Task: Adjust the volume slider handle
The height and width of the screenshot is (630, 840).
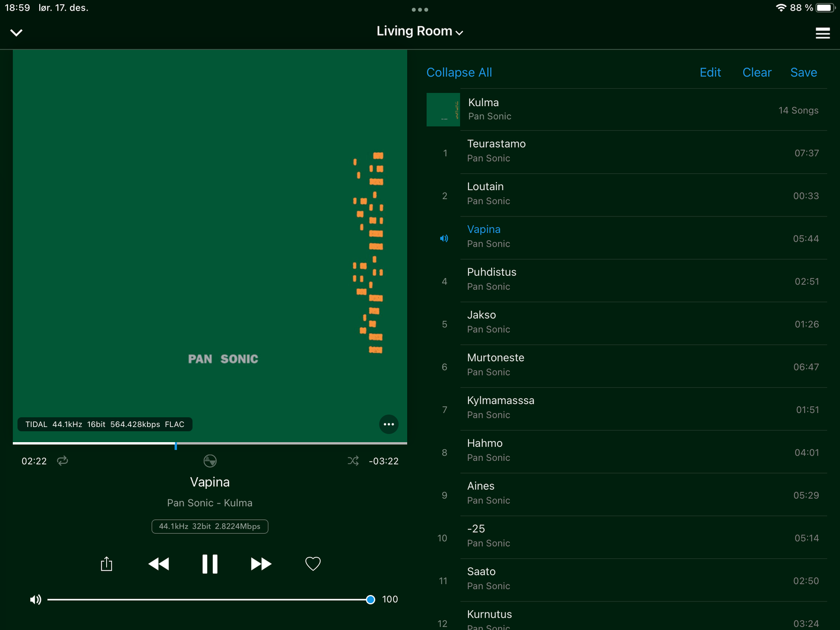Action: [370, 600]
